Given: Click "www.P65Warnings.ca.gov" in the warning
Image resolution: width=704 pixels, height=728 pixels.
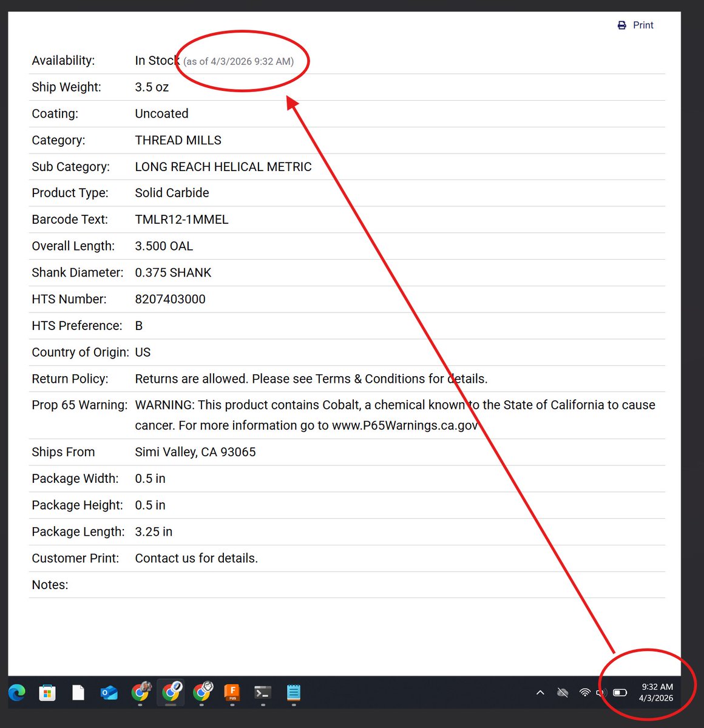Looking at the screenshot, I should (x=405, y=426).
